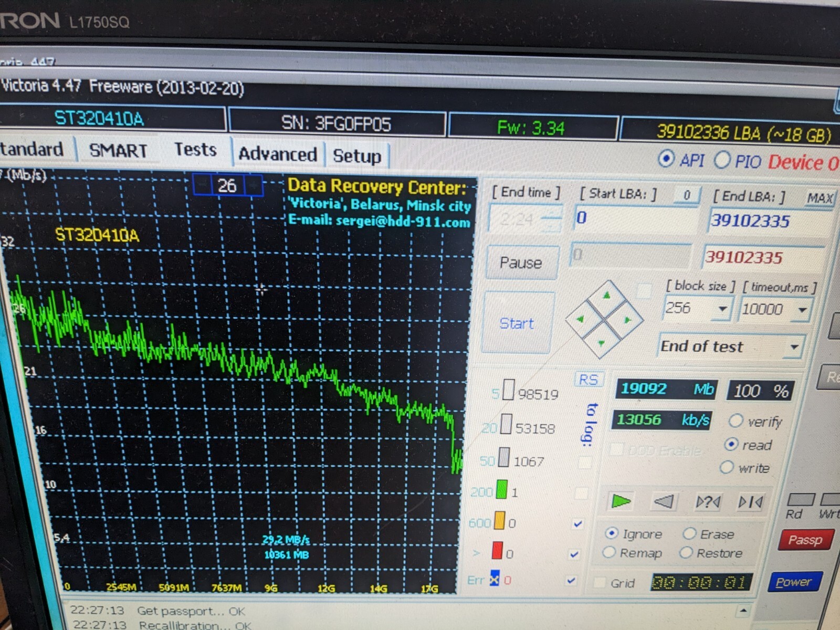Select Ignore bad block action
This screenshot has height=630, width=840.
click(x=611, y=533)
